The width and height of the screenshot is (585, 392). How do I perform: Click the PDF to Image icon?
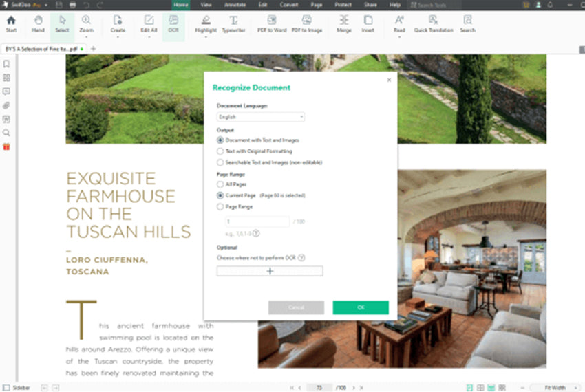pyautogui.click(x=306, y=24)
